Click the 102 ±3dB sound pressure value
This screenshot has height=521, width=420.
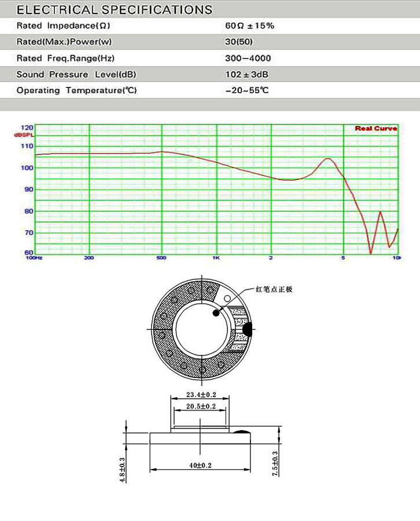tap(247, 75)
